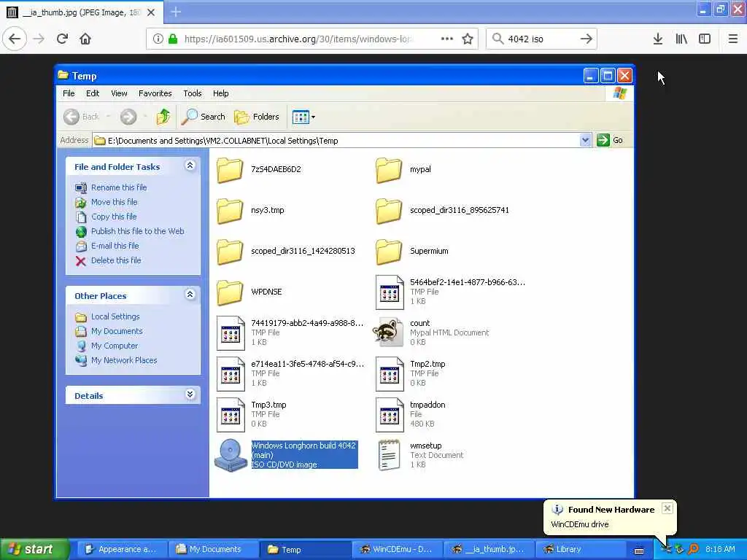The width and height of the screenshot is (747, 560).
Task: Click the Go button
Action: 611,140
